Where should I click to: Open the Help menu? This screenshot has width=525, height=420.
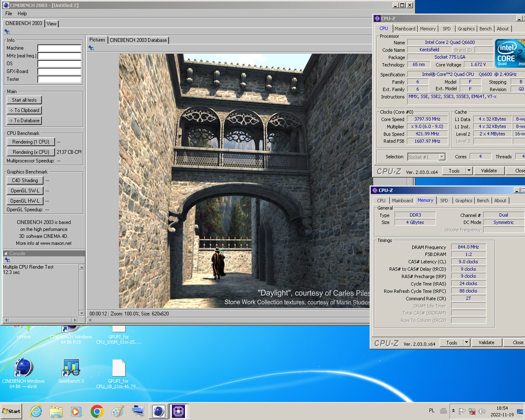coord(22,14)
